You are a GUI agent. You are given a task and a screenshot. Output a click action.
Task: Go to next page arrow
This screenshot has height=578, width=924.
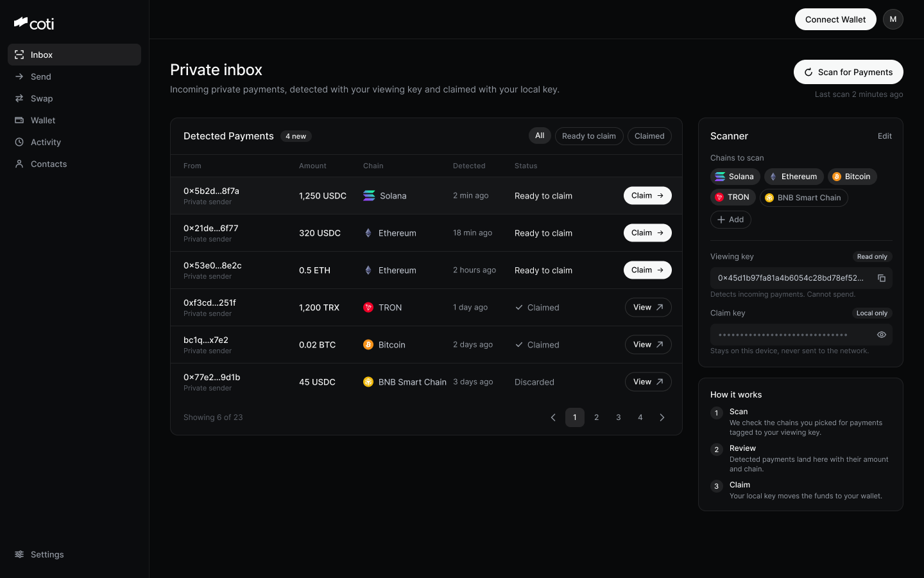tap(662, 417)
